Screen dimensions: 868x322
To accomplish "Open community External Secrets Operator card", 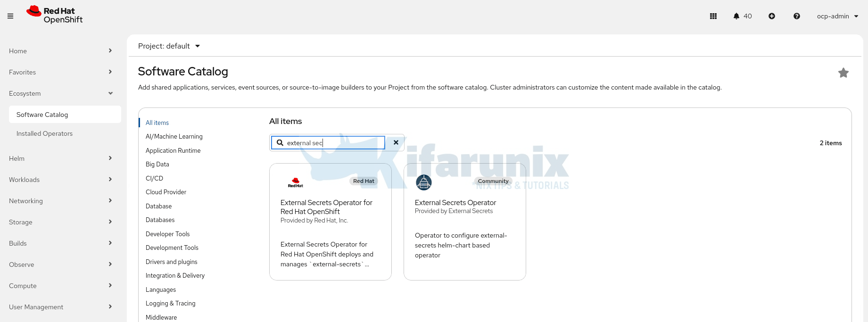I will (465, 222).
